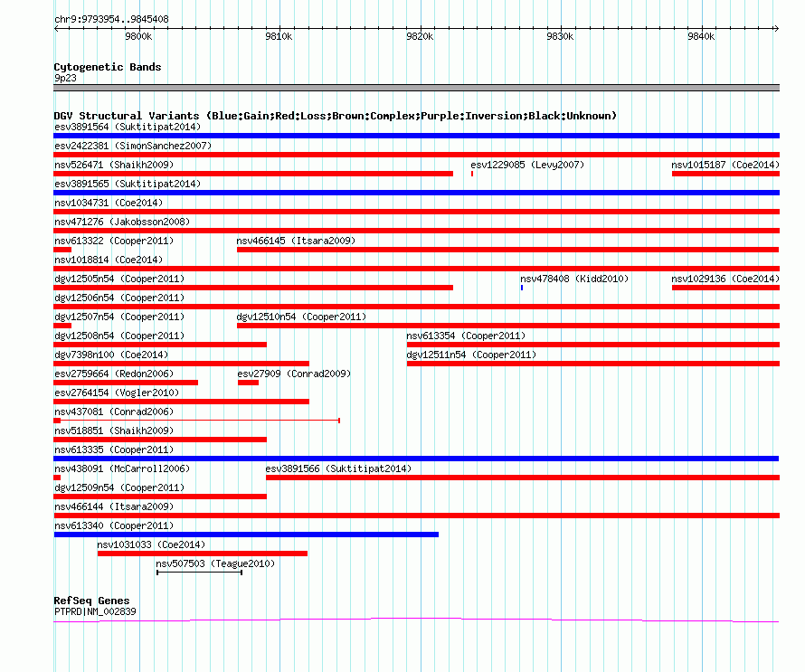
Task: Open the nsv526471 (Shaikh2009) variant label
Action: click(x=114, y=165)
